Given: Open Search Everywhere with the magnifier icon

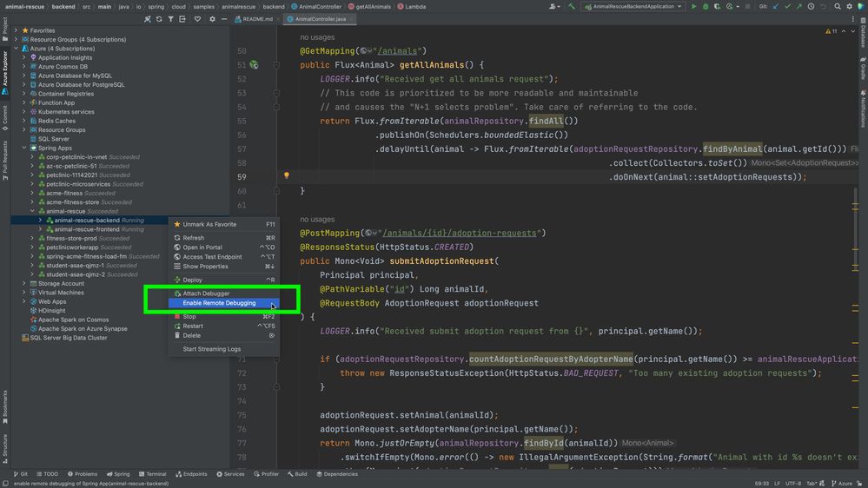Looking at the screenshot, I should 838,7.
